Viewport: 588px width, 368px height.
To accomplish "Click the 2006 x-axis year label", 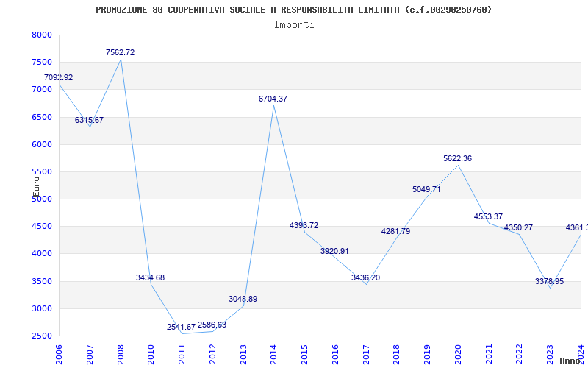I will tap(59, 355).
